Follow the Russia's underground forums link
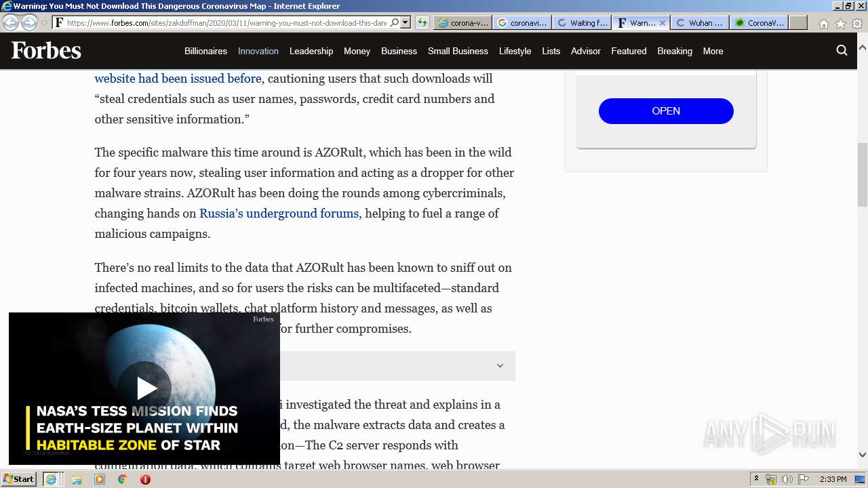This screenshot has height=488, width=868. pos(279,213)
